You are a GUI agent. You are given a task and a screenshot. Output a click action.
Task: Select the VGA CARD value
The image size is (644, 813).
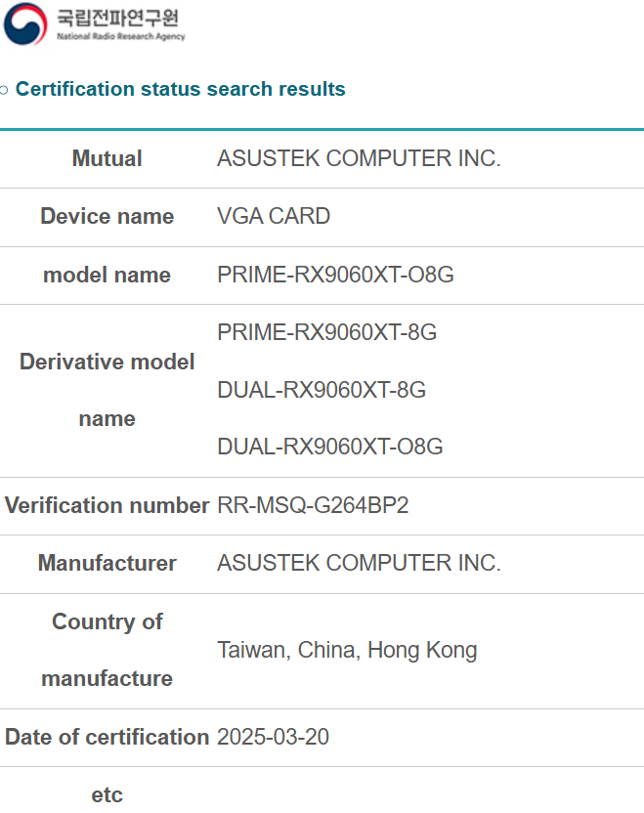point(274,216)
